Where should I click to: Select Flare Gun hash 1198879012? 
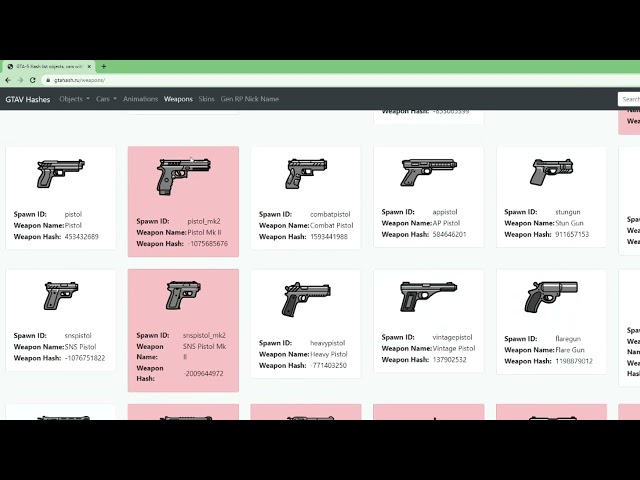pos(574,361)
